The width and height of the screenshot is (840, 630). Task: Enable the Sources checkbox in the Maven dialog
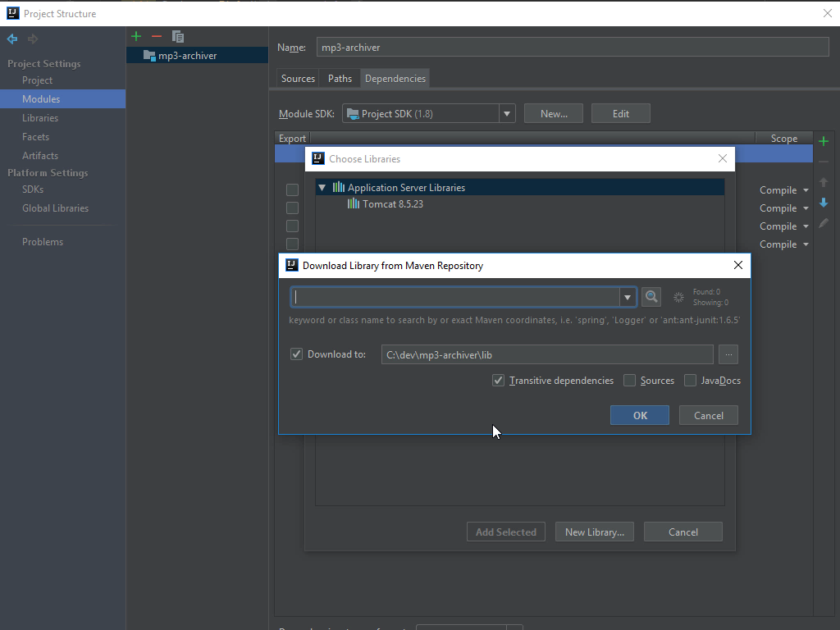pos(629,381)
